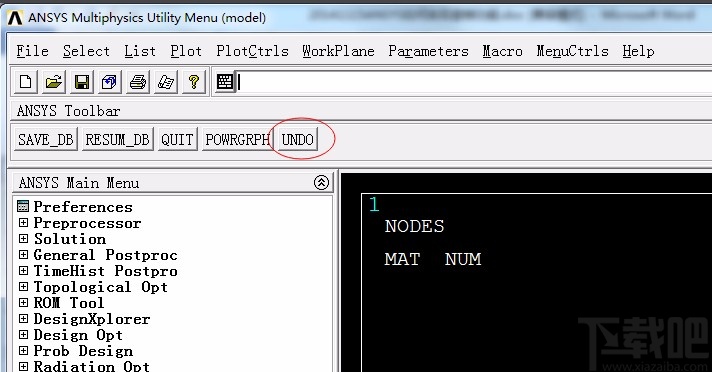The image size is (712, 372).
Task: Click the ANSYS Toolbar header label
Action: [x=69, y=110]
